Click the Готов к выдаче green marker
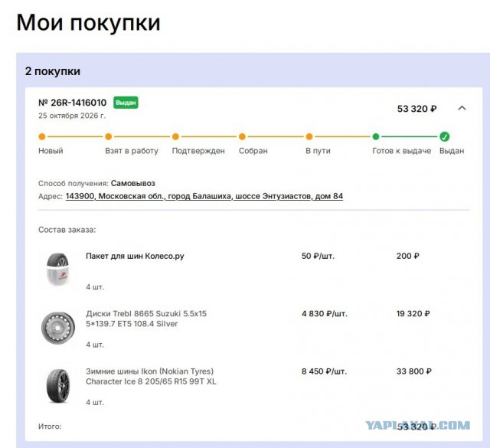 click(376, 136)
